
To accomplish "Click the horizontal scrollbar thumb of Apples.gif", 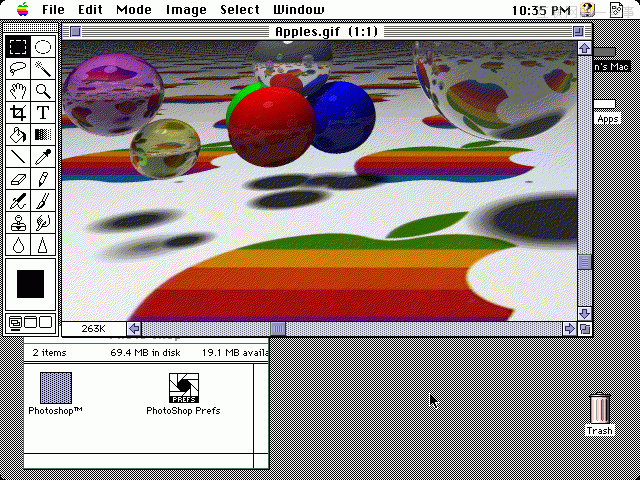I will click(x=278, y=329).
